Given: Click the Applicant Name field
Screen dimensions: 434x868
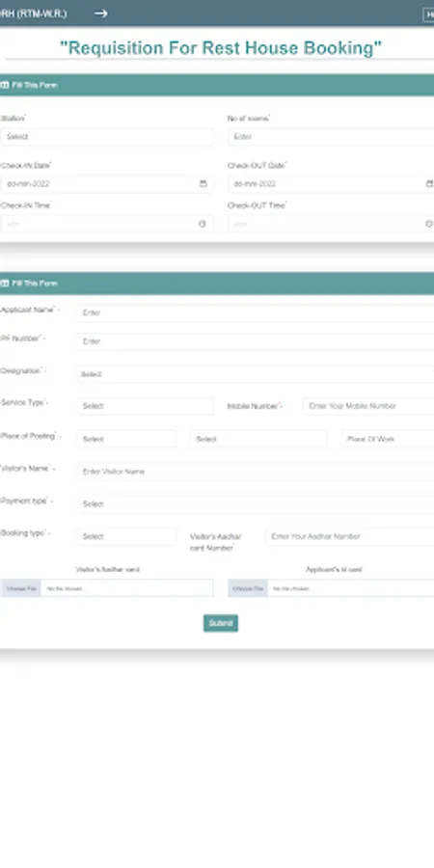Looking at the screenshot, I should pos(256,312).
